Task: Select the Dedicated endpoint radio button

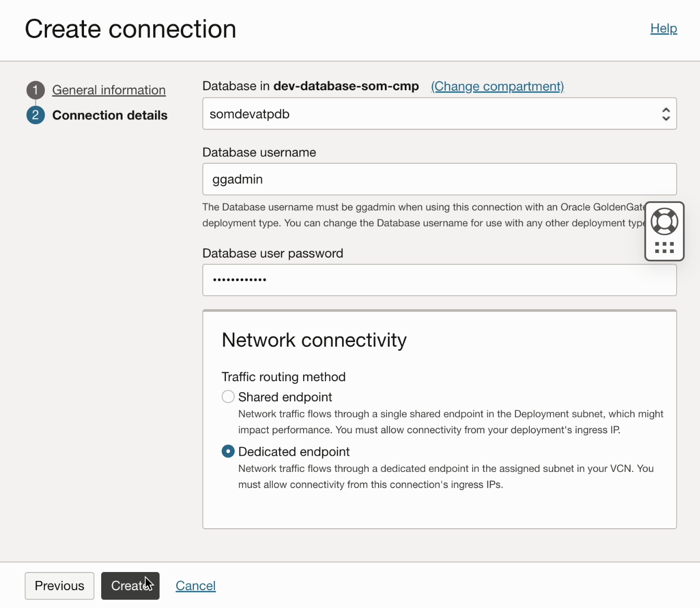Action: [x=228, y=451]
